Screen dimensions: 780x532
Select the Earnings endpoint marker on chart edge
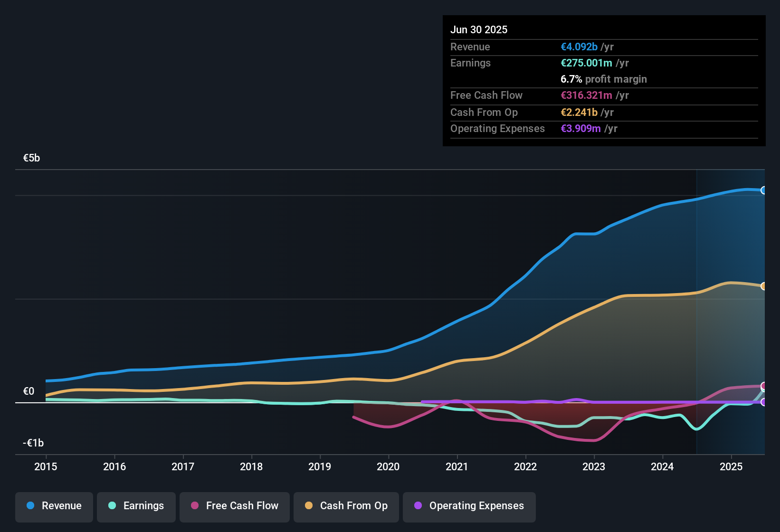coord(764,390)
